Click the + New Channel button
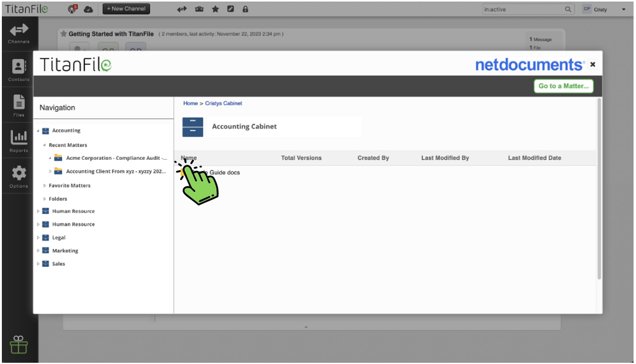 point(126,9)
